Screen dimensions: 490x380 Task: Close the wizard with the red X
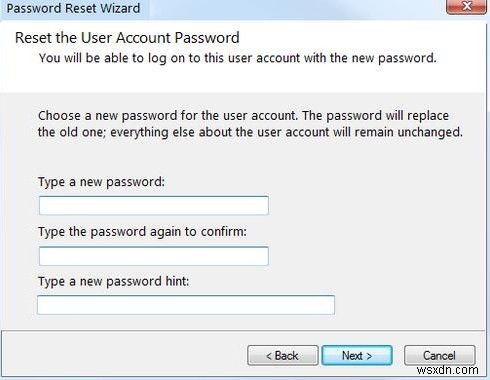[x=467, y=6]
